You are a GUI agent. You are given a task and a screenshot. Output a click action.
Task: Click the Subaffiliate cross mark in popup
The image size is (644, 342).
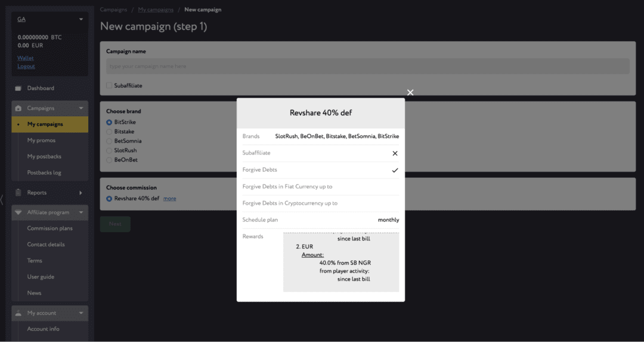(395, 153)
